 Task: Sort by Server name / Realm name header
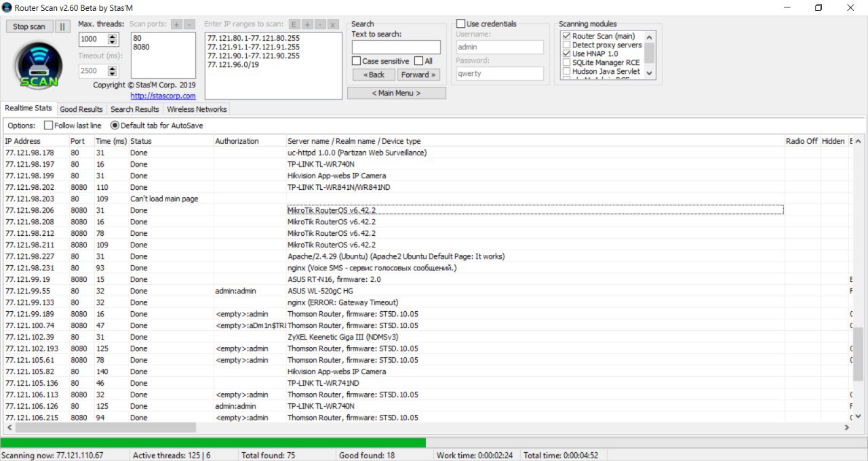[x=535, y=141]
